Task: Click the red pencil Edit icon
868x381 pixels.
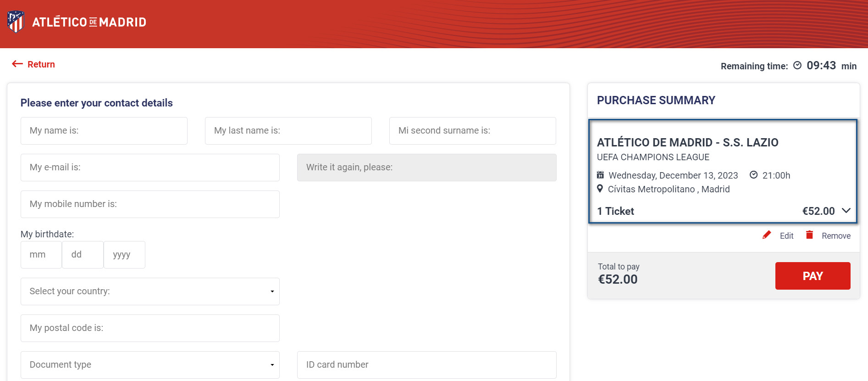Action: (766, 235)
